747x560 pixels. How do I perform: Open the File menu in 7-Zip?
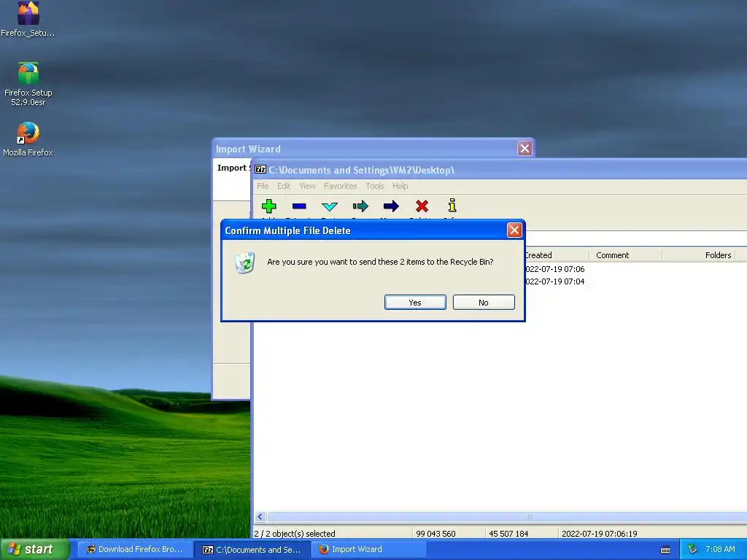click(x=263, y=186)
